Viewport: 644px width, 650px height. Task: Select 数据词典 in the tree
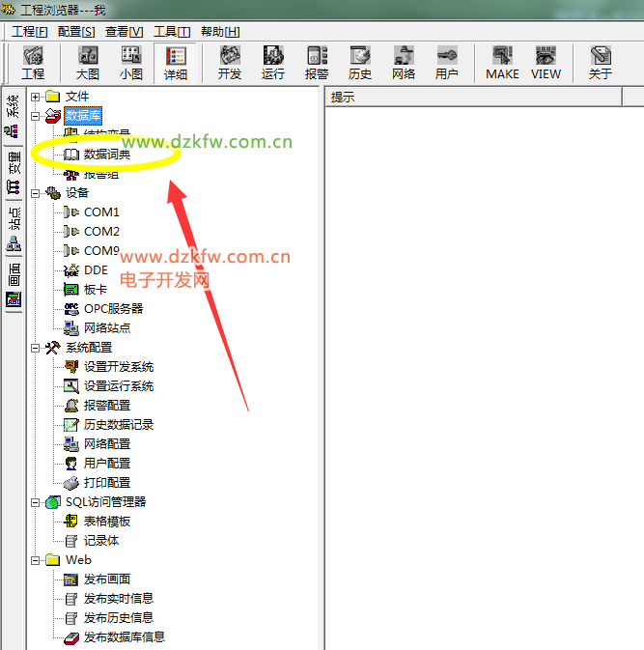(107, 155)
